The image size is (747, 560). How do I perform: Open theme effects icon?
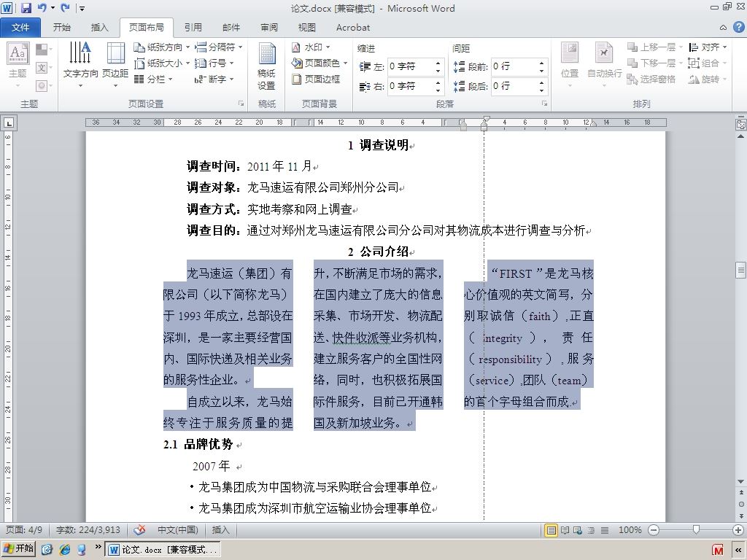click(43, 86)
